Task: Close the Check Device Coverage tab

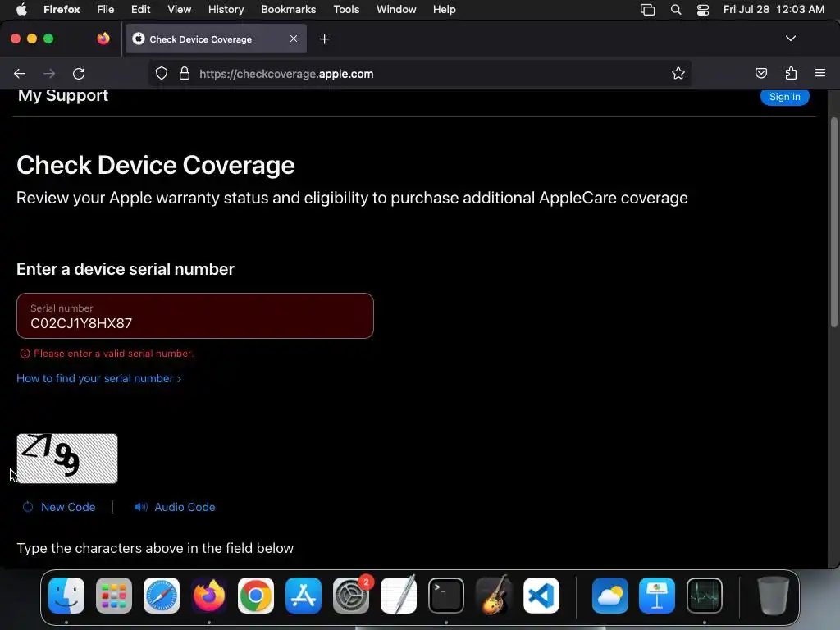Action: point(294,39)
